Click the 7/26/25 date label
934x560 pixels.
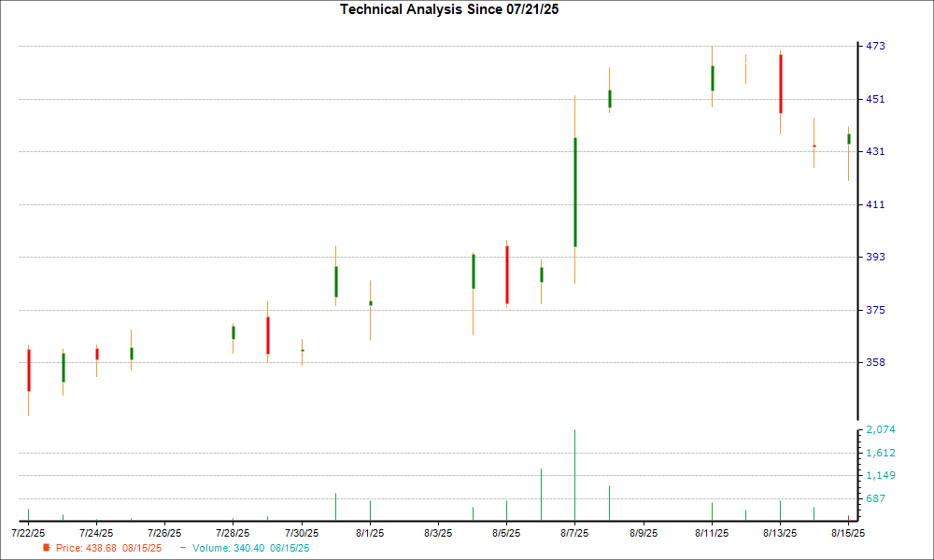click(164, 533)
